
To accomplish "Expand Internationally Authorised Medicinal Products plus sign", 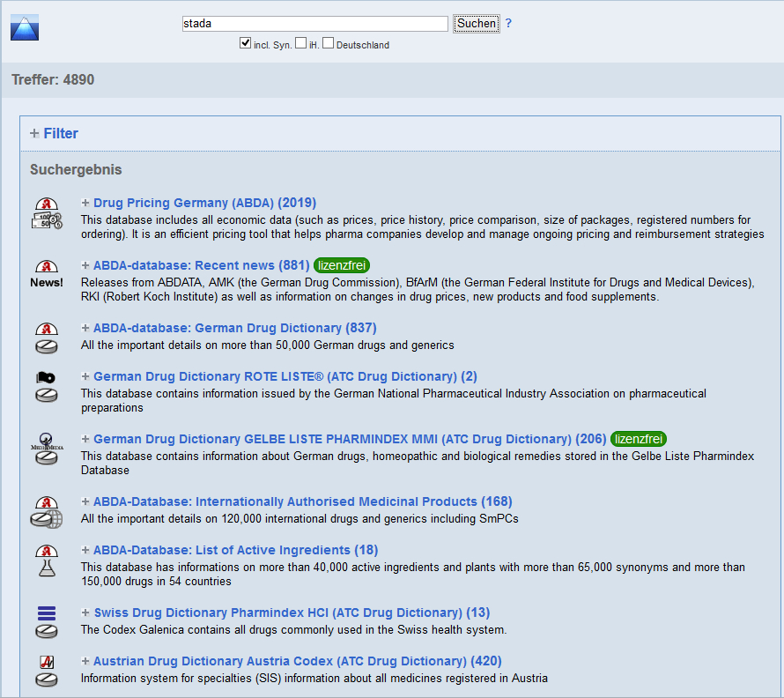I will click(x=85, y=501).
